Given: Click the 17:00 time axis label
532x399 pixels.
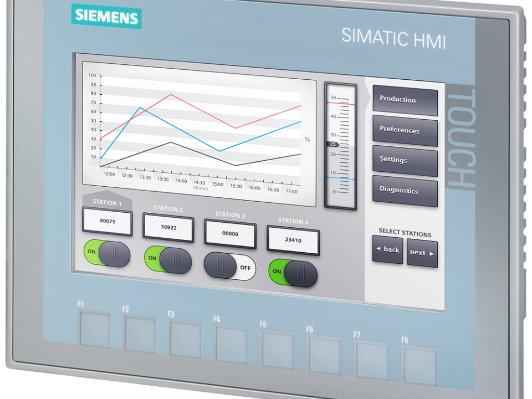Looking at the screenshot, I should (x=291, y=191).
